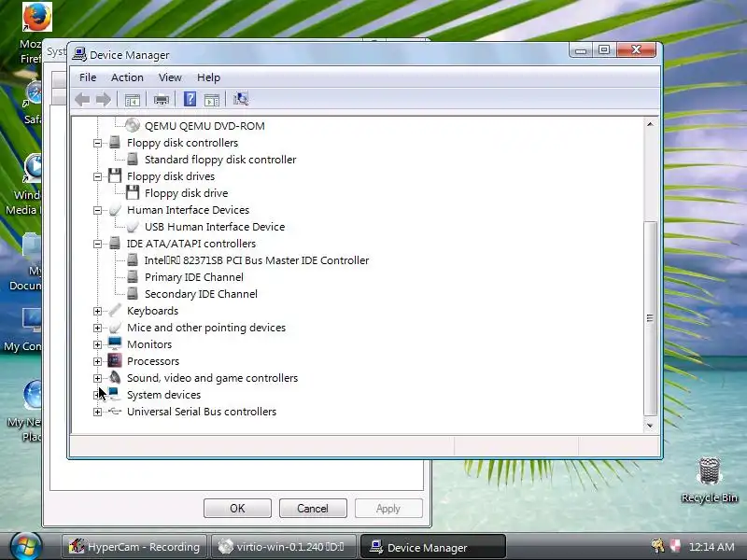Select Secondary IDE Channel
The height and width of the screenshot is (560, 747).
click(x=201, y=294)
